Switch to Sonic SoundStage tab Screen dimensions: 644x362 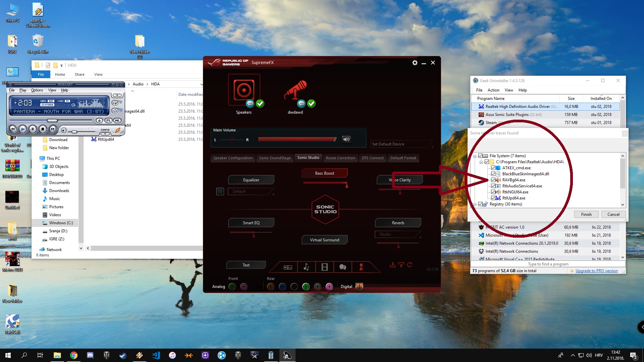(x=275, y=158)
